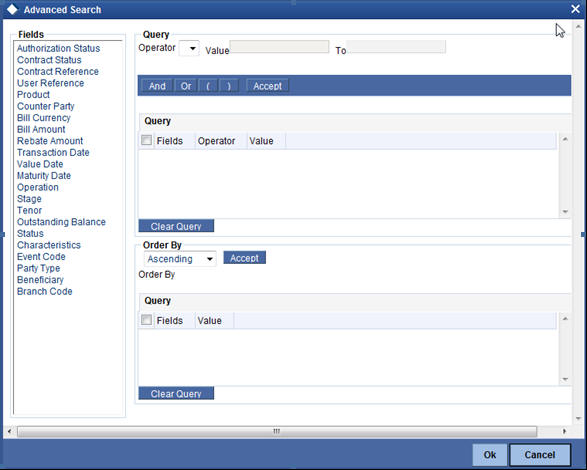The height and width of the screenshot is (470, 587).
Task: Select the Characteristics field
Action: coord(49,245)
